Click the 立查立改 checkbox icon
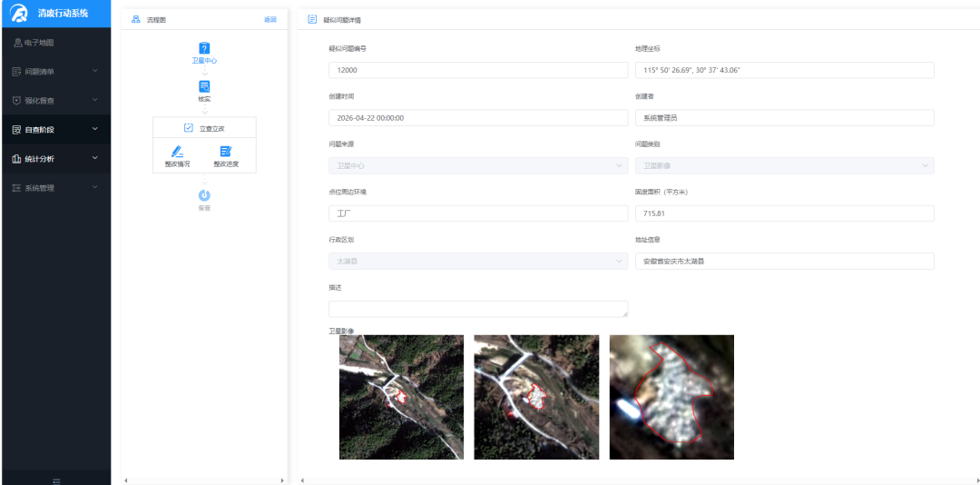Viewport: 980px width, 485px height. (188, 128)
